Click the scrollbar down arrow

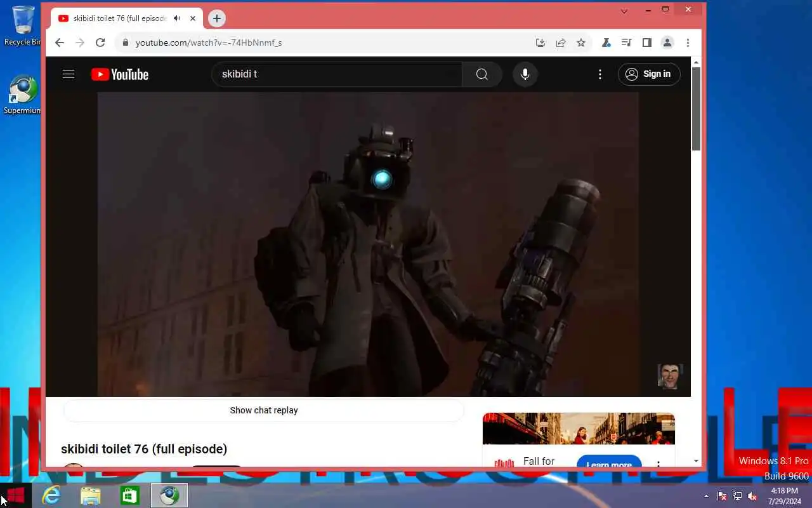click(696, 461)
